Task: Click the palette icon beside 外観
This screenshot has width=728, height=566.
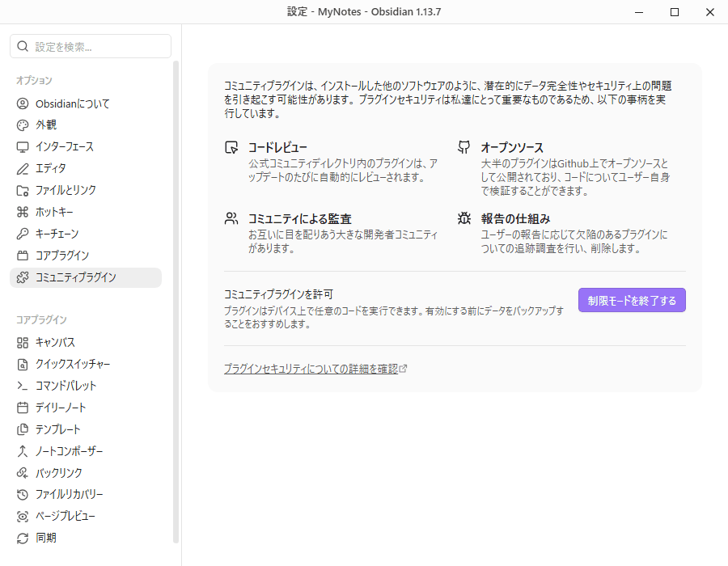Action: (x=23, y=125)
